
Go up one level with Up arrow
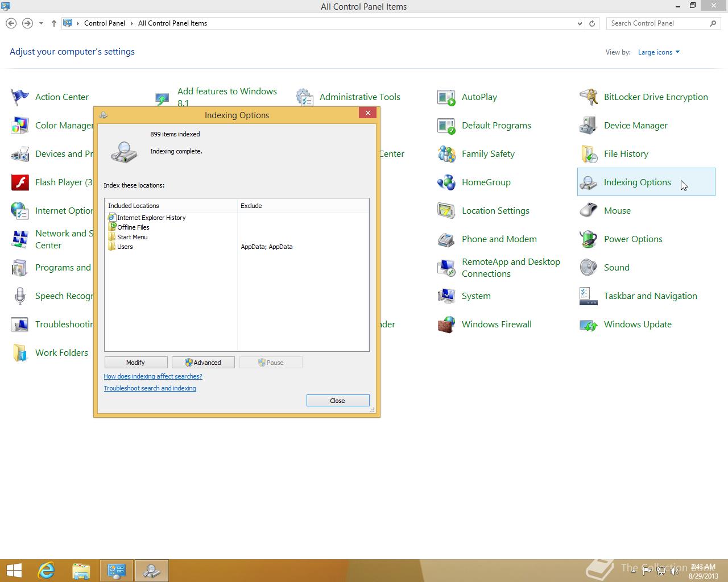(54, 23)
